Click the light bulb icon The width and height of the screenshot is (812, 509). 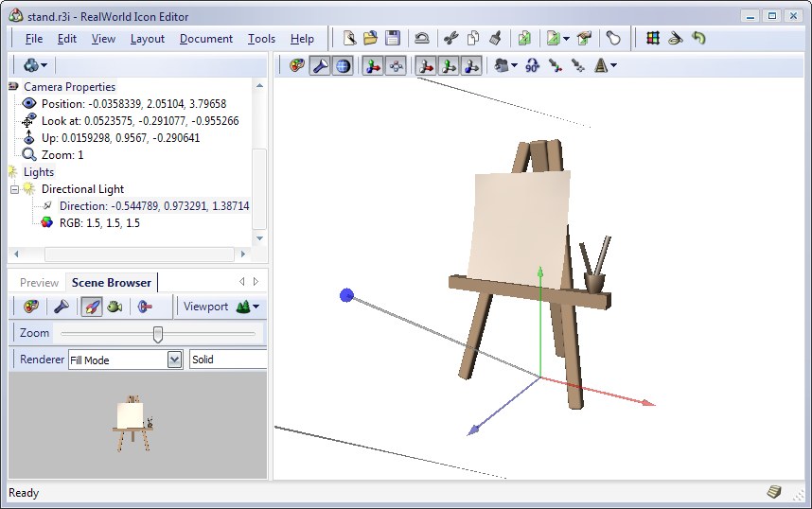613,39
